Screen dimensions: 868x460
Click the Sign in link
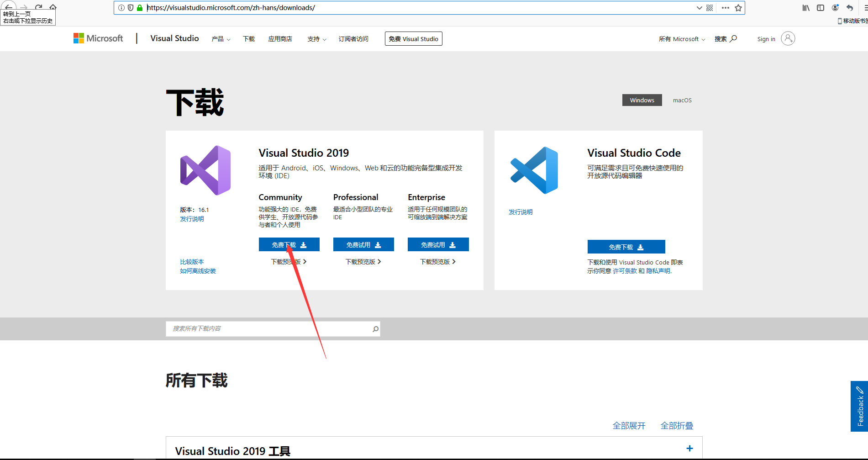coord(766,39)
